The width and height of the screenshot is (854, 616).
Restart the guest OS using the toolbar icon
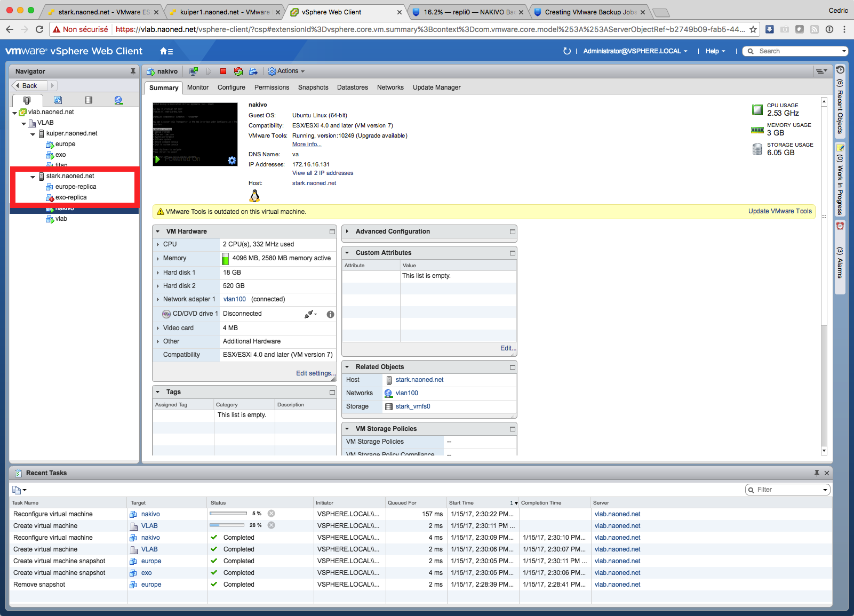pos(238,71)
